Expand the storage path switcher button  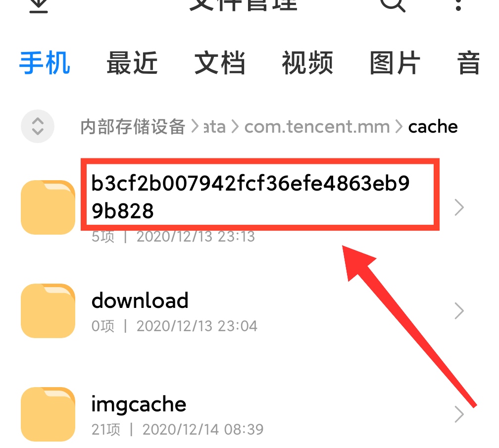point(38,126)
